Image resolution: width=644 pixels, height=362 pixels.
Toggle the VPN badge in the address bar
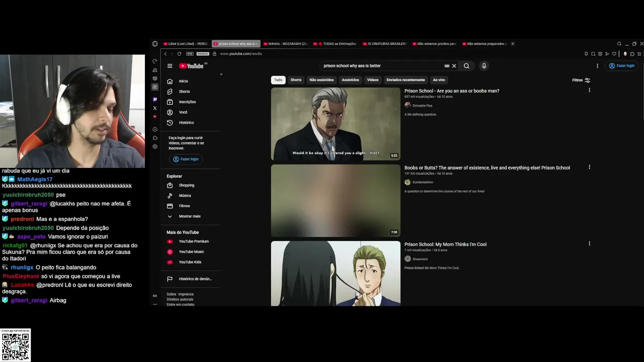coord(190,54)
